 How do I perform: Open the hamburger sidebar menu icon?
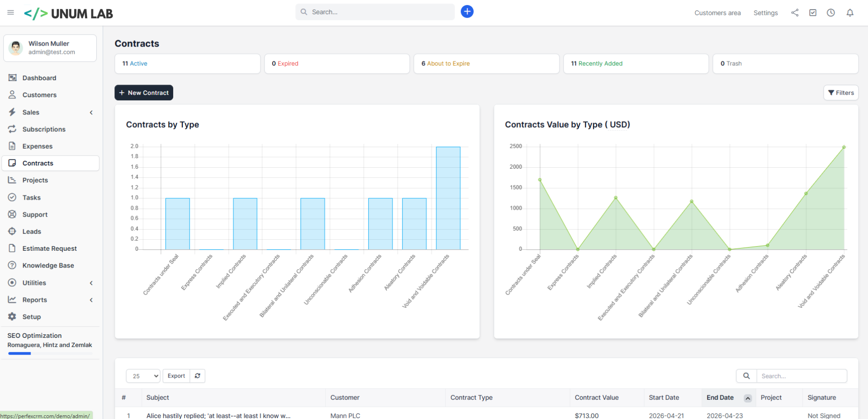10,12
